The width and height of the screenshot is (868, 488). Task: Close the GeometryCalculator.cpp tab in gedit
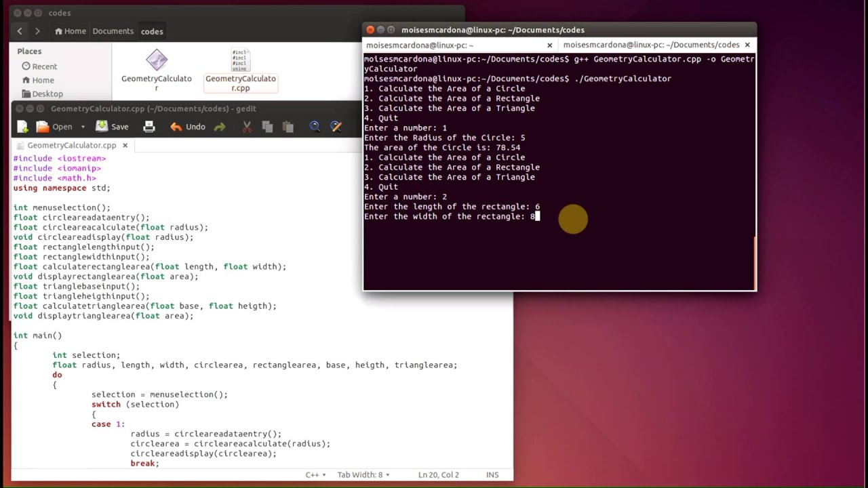[x=125, y=145]
